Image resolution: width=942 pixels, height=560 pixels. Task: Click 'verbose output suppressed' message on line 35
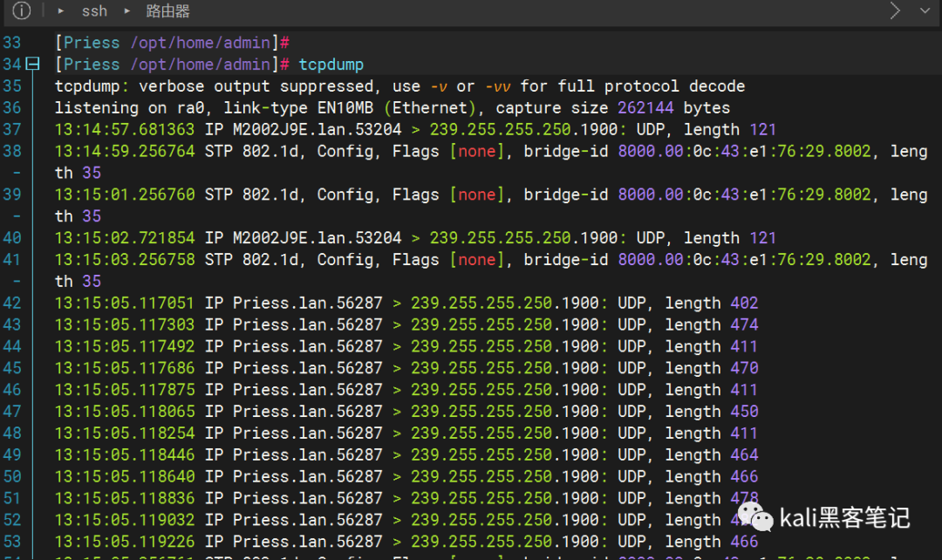pos(257,86)
